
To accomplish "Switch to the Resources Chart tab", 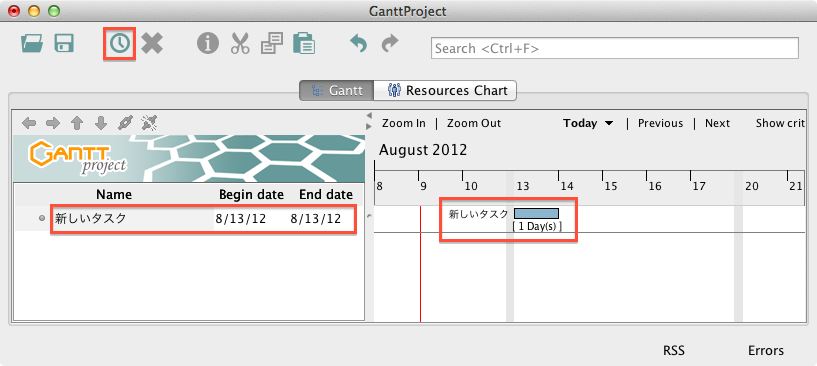I will pyautogui.click(x=447, y=90).
